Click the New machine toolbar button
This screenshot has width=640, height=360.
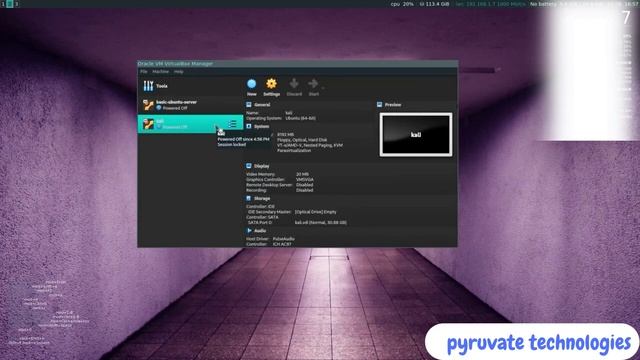pyautogui.click(x=251, y=87)
